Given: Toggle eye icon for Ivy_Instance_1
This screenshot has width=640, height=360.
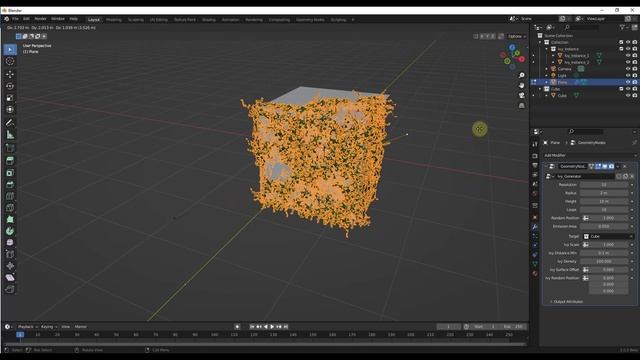Looking at the screenshot, I should (628, 56).
